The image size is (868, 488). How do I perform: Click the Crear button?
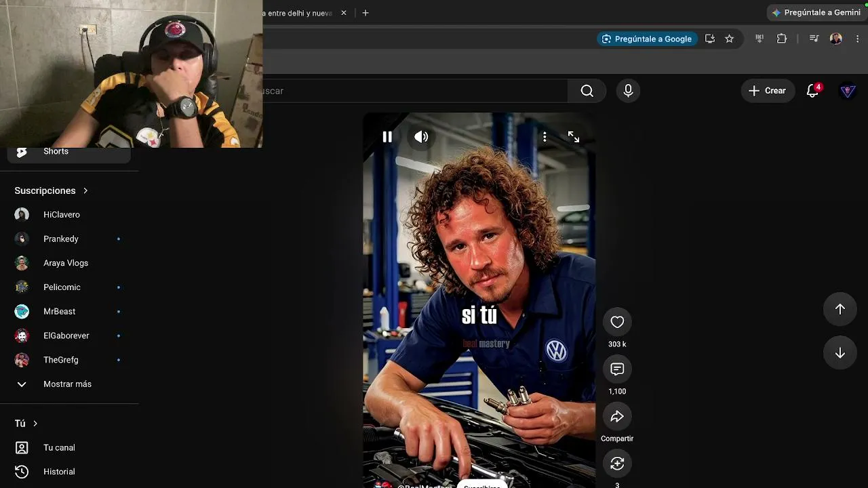point(768,91)
